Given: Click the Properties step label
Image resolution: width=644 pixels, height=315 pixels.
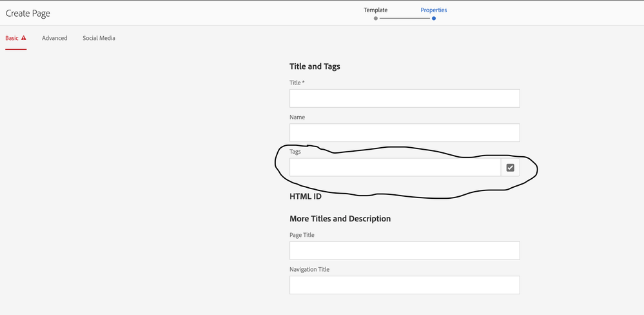Looking at the screenshot, I should pos(433,10).
